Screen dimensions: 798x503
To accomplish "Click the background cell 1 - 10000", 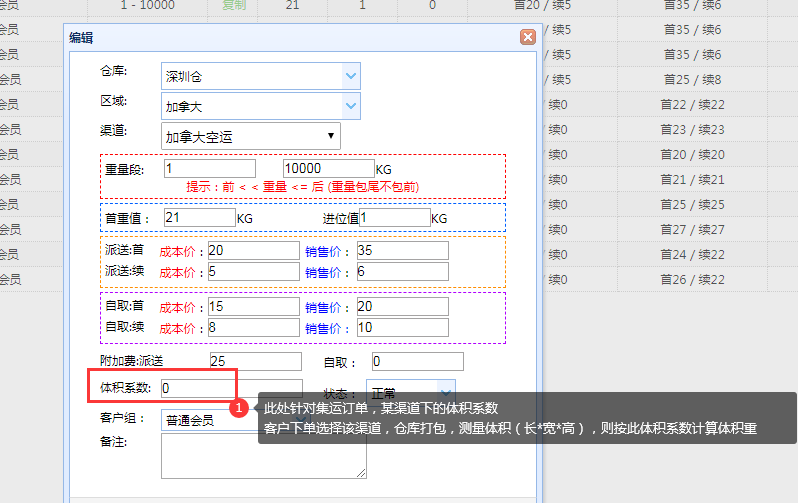I will tap(148, 5).
